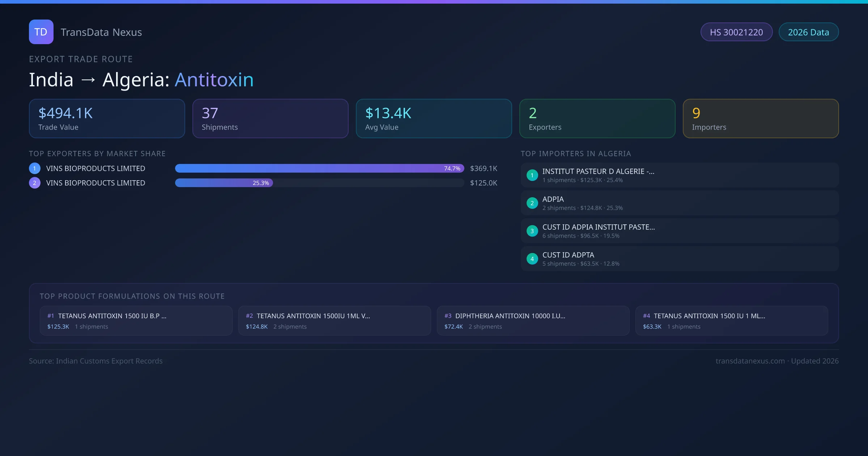Image resolution: width=868 pixels, height=456 pixels.
Task: Open #3 Diphtheria Antitoxin 10000 I.U card
Action: click(533, 321)
